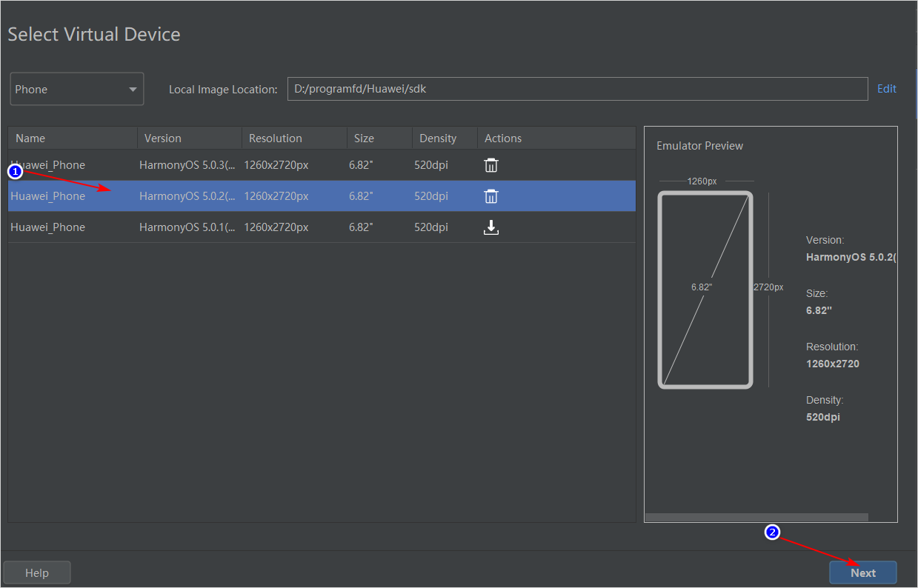Open the Phone device type dropdown
Screen dimensions: 918x588
coord(77,89)
